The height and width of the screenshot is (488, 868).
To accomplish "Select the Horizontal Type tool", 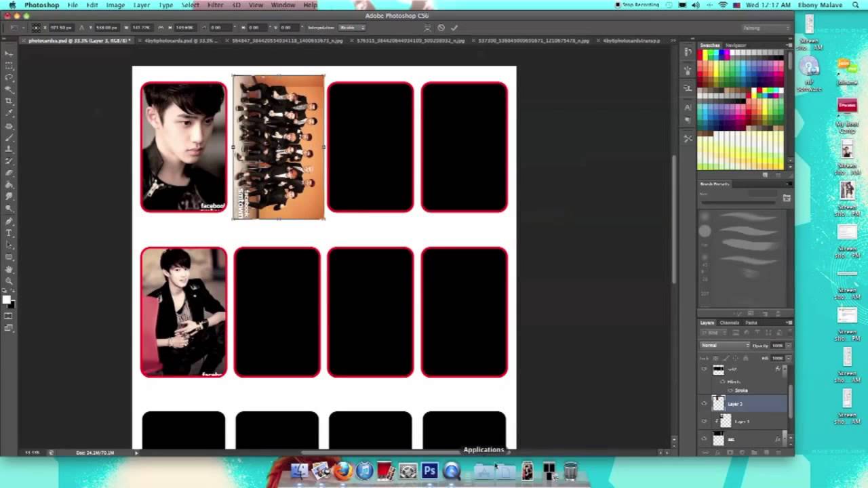I will [x=9, y=233].
